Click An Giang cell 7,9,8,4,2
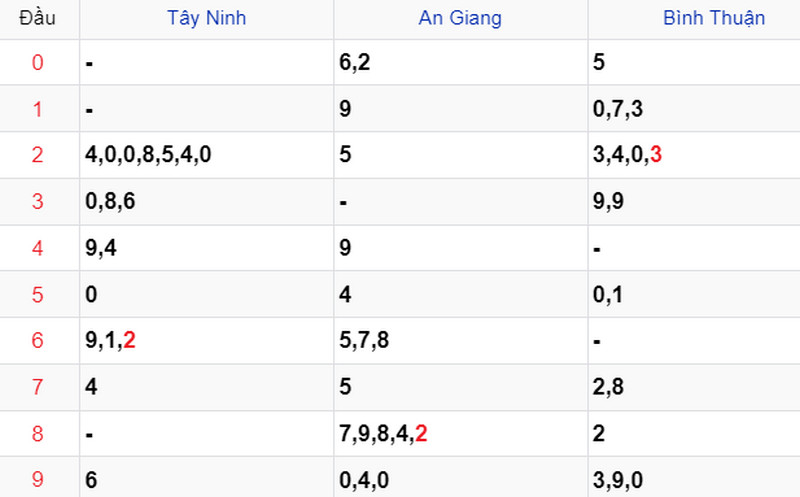The height and width of the screenshot is (497, 800). 384,433
